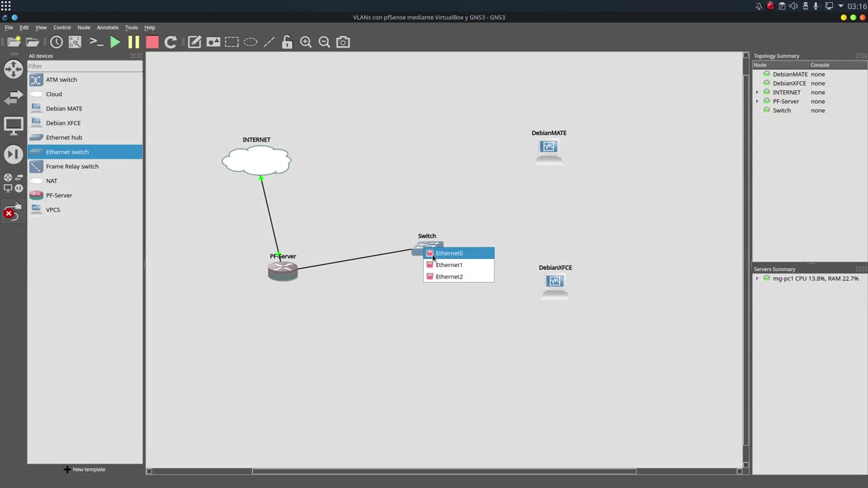Image resolution: width=868 pixels, height=488 pixels.
Task: Browse all devices grouped icon
Action: (14, 183)
